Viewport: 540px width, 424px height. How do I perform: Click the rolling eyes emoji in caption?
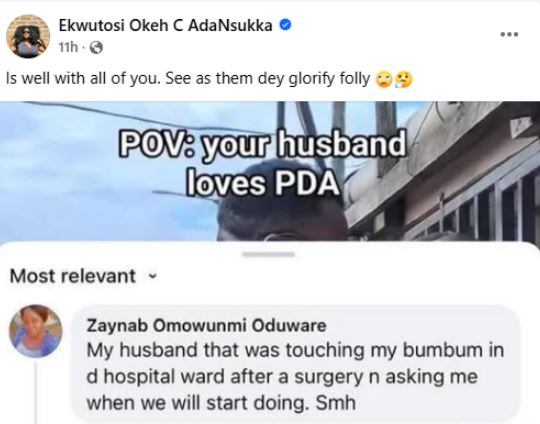tap(383, 80)
